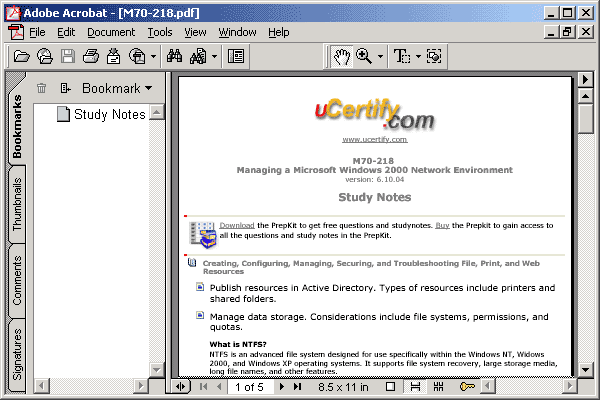Click the Search document icon

[x=198, y=56]
